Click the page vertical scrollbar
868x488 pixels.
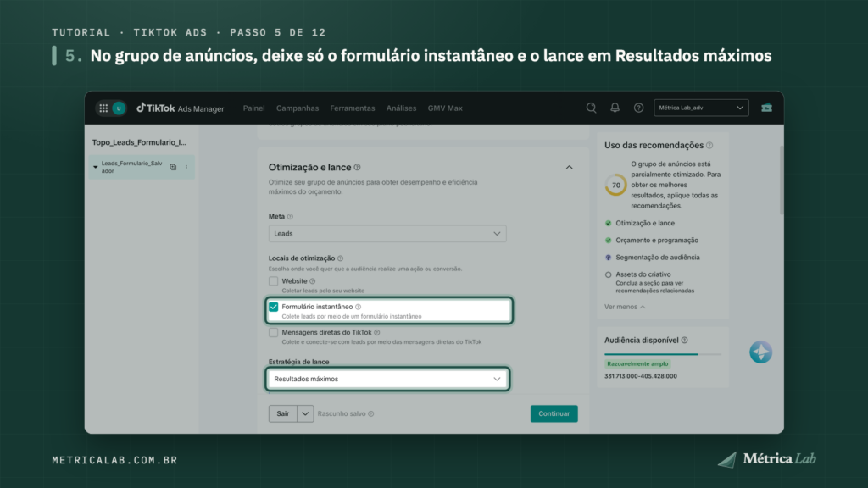tap(782, 180)
